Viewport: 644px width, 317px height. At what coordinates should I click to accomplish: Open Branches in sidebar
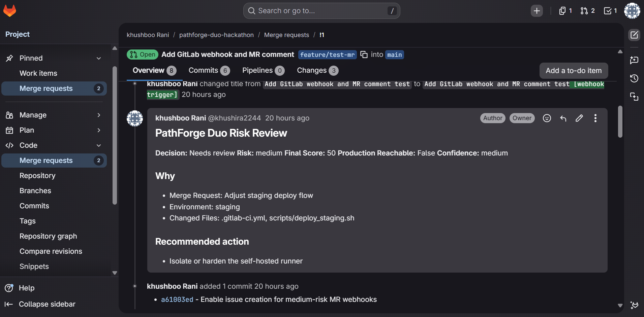click(x=54, y=191)
